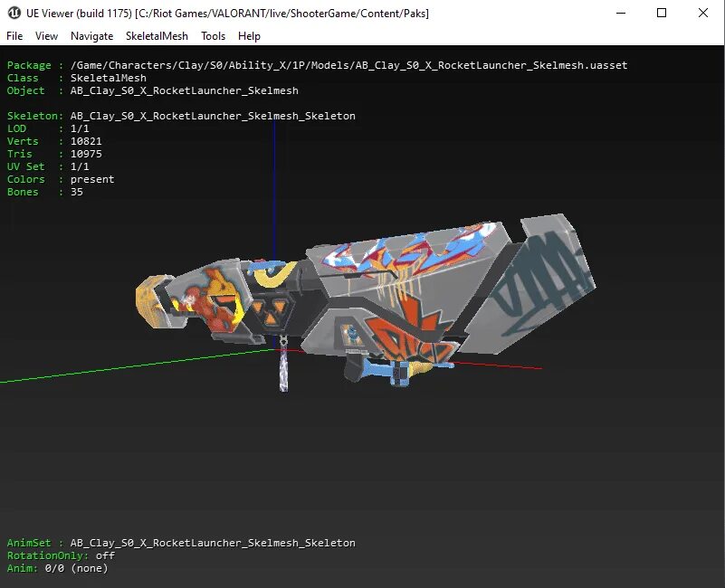
Task: Click the 'Anim: 0/0 (none)' text
Action: click(57, 568)
